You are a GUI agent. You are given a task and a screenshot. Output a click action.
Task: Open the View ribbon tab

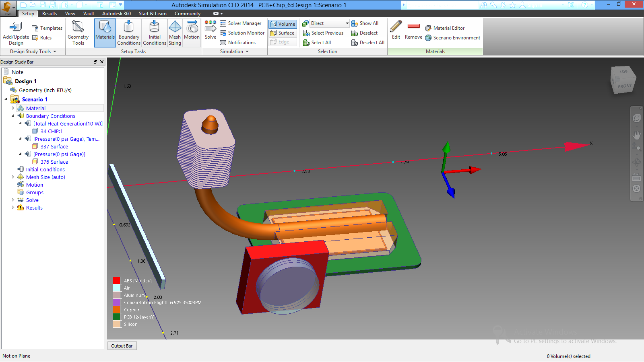(70, 14)
